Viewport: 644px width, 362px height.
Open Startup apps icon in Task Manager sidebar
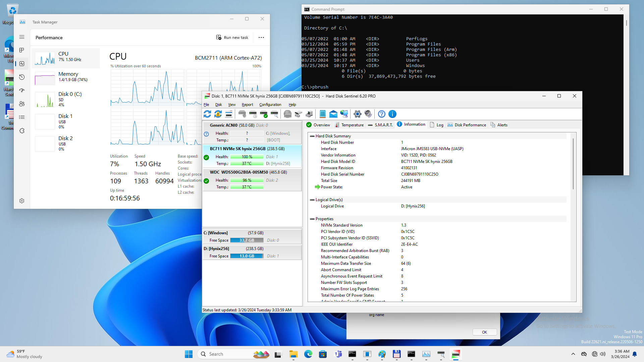pos(22,90)
